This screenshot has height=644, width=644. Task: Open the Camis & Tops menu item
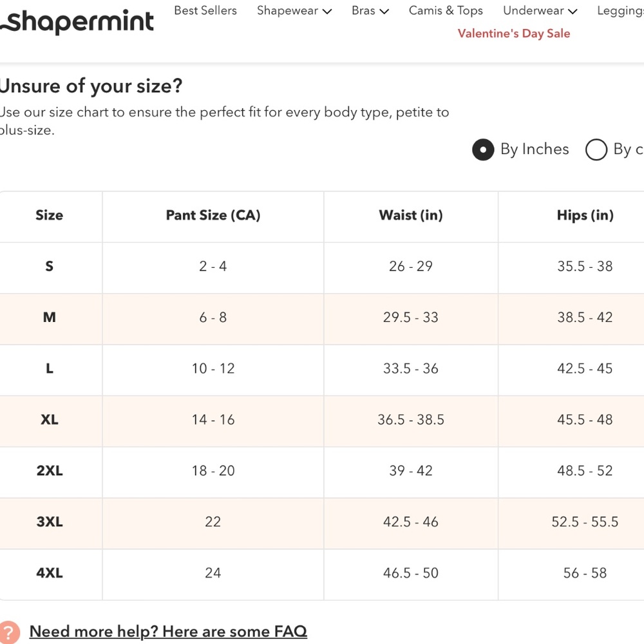446,11
